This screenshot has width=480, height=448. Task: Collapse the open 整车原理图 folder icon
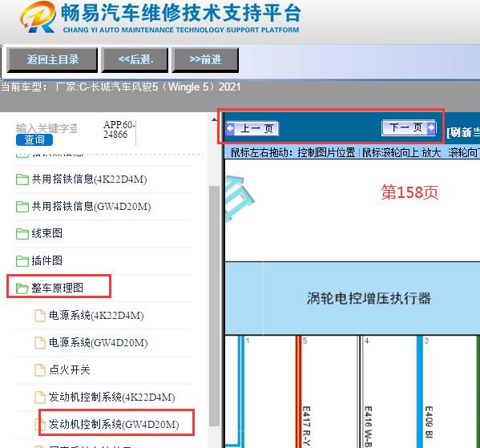22,289
